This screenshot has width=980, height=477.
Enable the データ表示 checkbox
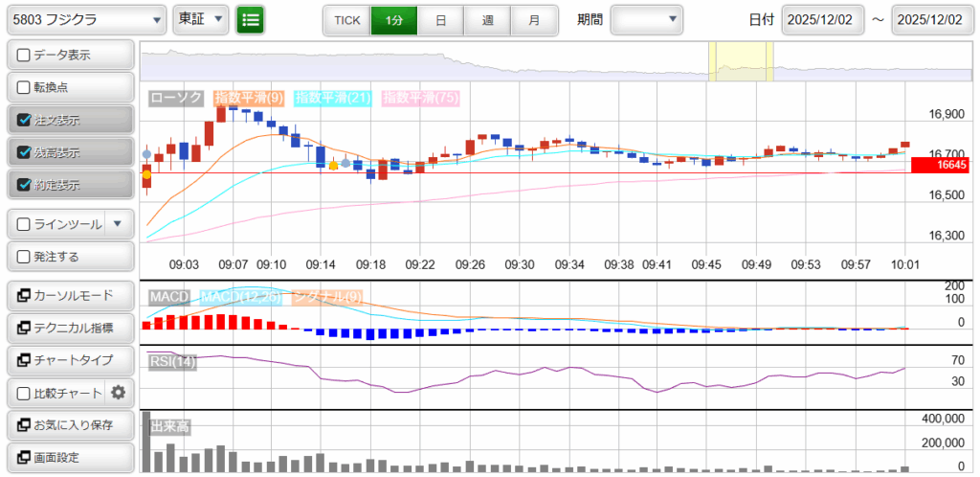click(25, 55)
